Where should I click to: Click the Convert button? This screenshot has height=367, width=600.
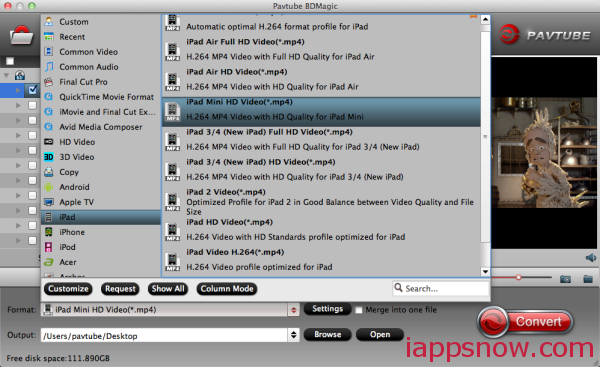525,321
